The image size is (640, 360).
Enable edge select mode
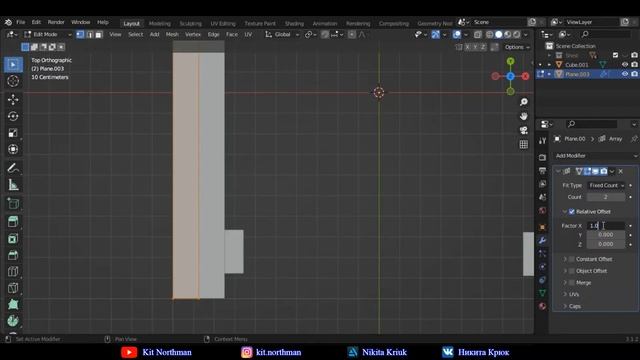point(90,35)
